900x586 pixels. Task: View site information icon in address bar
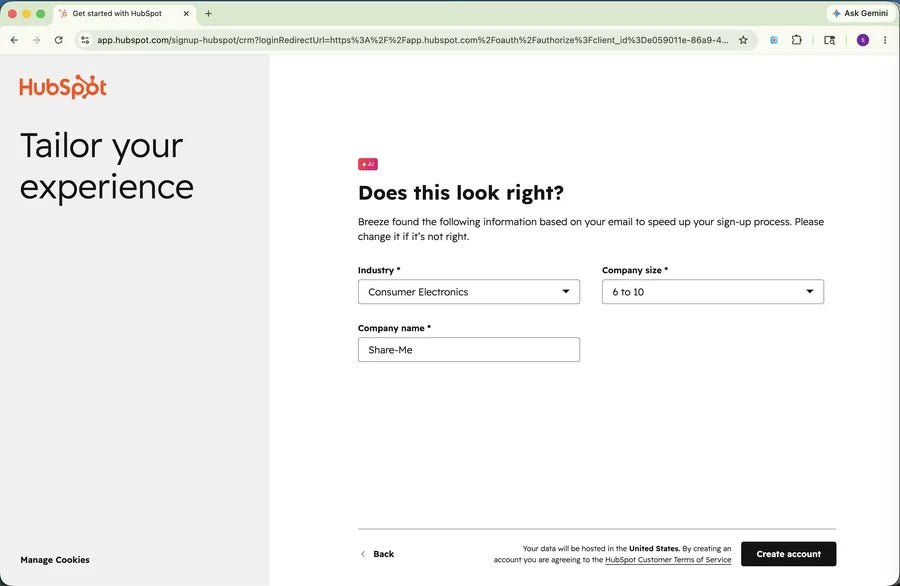(85, 40)
